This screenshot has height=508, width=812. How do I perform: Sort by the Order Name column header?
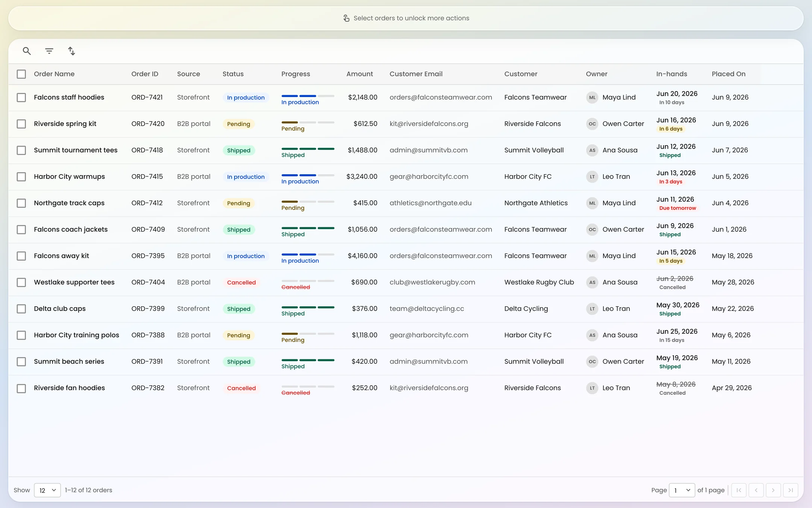point(54,74)
